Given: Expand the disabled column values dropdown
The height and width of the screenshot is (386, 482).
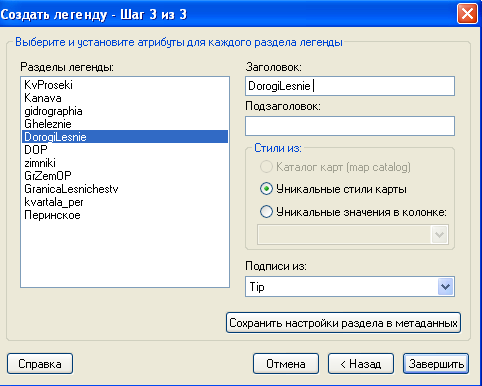Looking at the screenshot, I should tap(439, 235).
